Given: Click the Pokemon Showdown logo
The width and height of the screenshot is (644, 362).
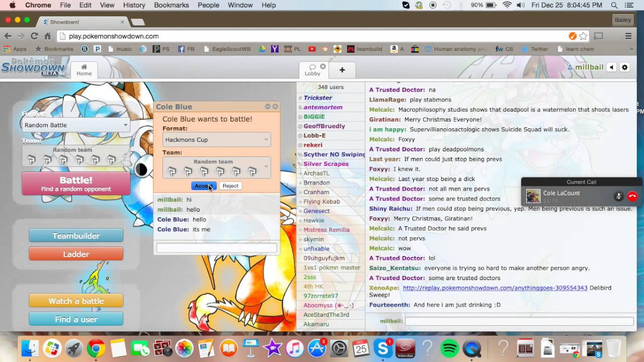Looking at the screenshot, I should [x=33, y=67].
